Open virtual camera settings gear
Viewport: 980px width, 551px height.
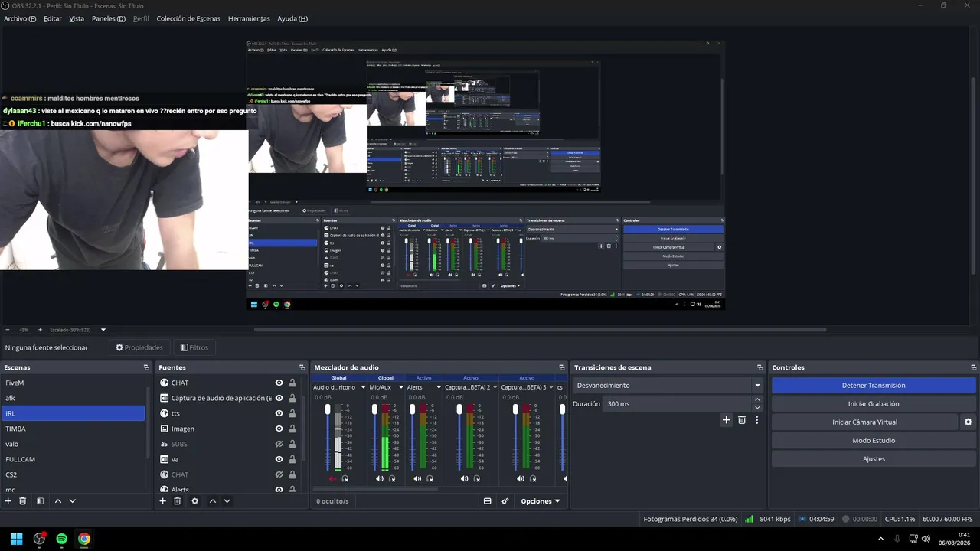(x=969, y=422)
